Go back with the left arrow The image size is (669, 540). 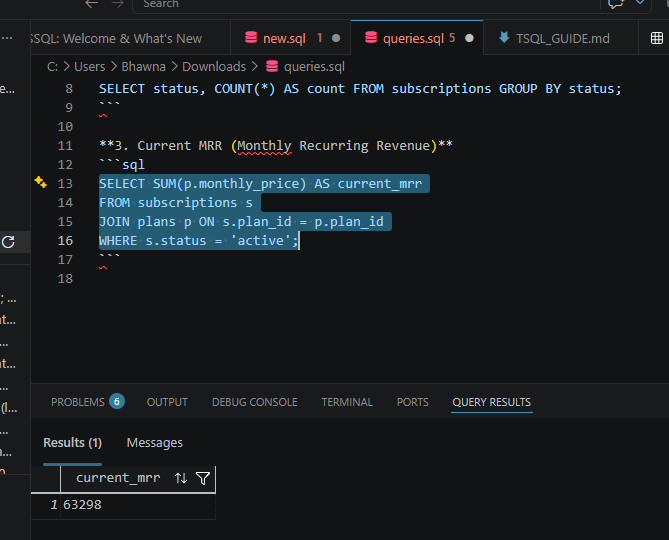(91, 4)
